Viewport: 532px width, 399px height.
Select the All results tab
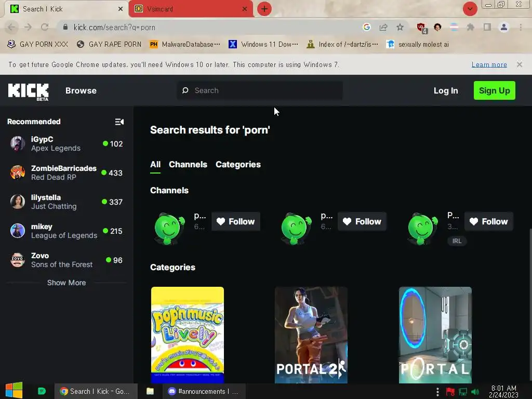coord(155,165)
